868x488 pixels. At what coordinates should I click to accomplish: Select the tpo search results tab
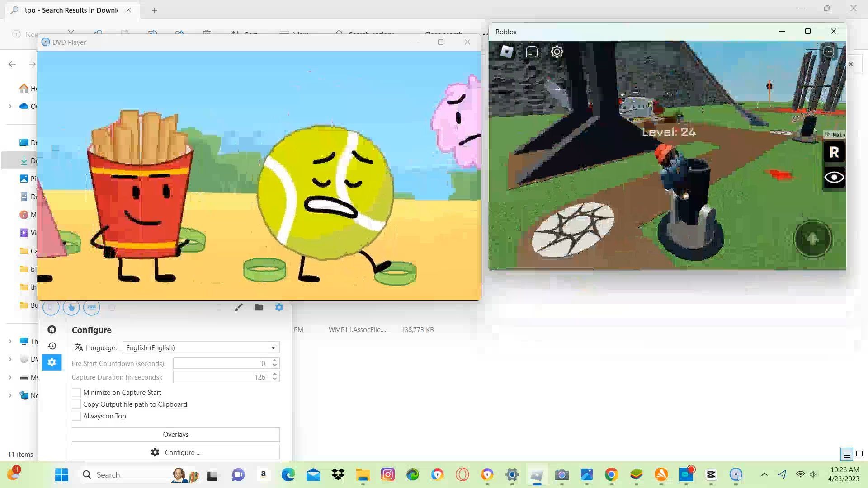click(x=71, y=10)
